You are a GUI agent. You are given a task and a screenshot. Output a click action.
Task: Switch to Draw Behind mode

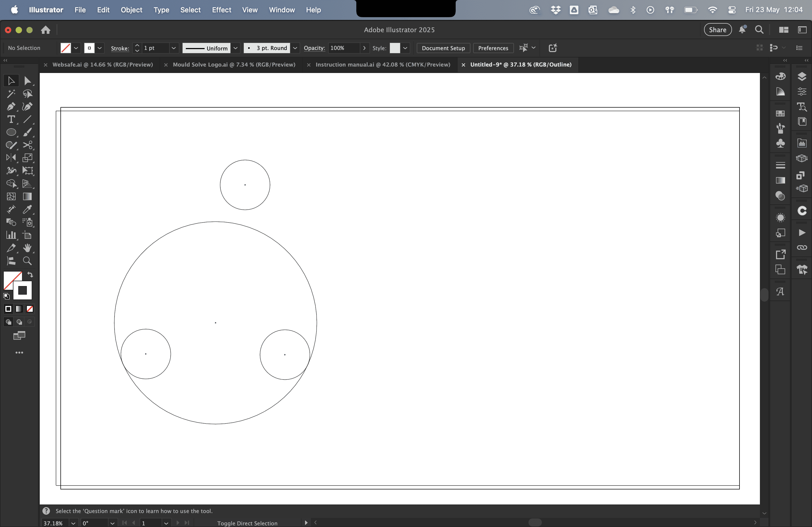(19, 322)
